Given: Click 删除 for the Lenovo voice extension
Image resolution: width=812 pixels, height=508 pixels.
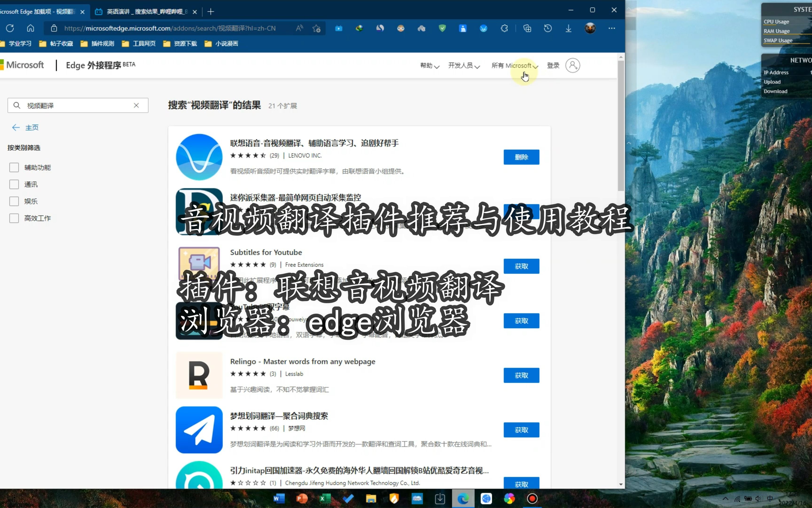Looking at the screenshot, I should click(x=521, y=157).
